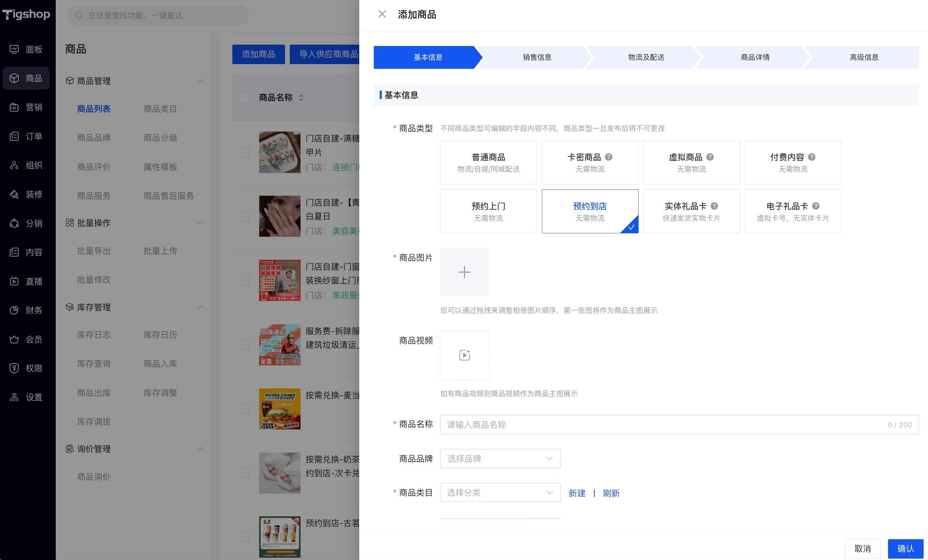This screenshot has width=928, height=560.
Task: Click help icon next to 卡密商品
Action: point(608,157)
